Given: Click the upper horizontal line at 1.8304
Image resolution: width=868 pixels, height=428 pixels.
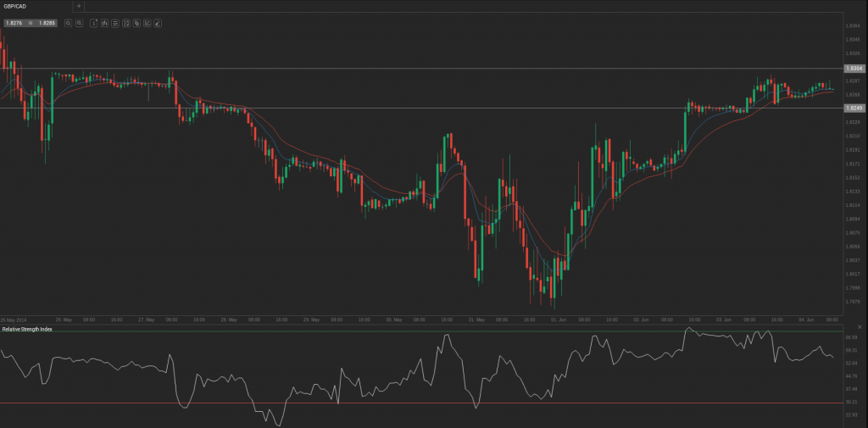Looking at the screenshot, I should coord(422,69).
